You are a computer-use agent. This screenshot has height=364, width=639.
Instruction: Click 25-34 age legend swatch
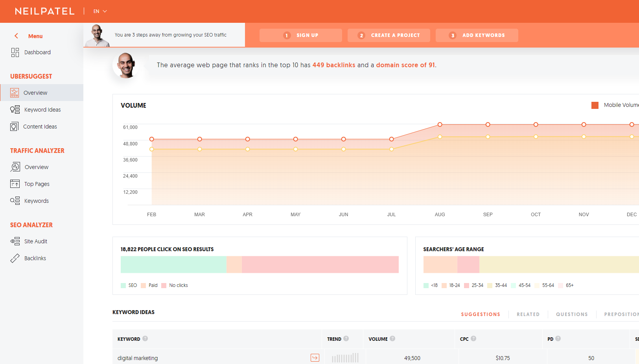[466, 285]
